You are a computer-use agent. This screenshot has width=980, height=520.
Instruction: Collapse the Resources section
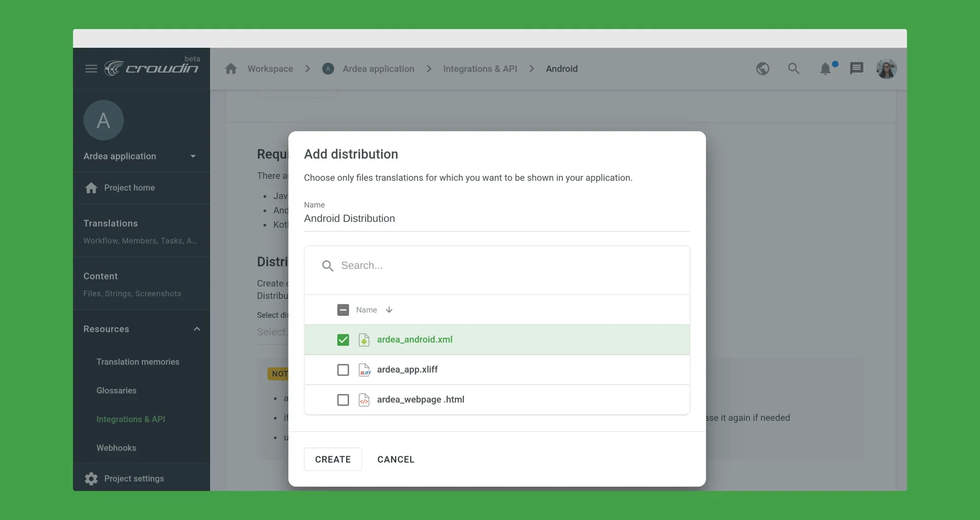[x=197, y=329]
